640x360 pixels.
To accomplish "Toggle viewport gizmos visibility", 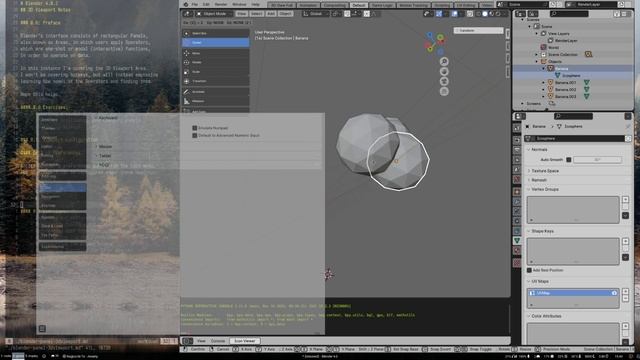I will [x=439, y=13].
